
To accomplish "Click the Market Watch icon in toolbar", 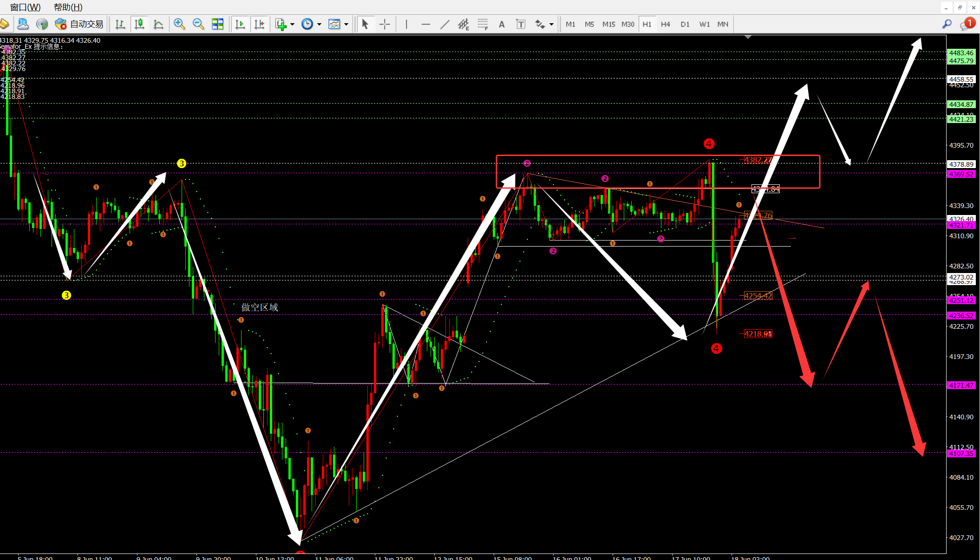I will pyautogui.click(x=23, y=24).
